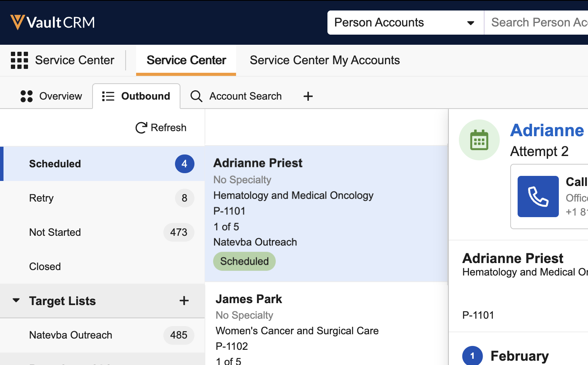Open the Not Started list

coord(55,232)
